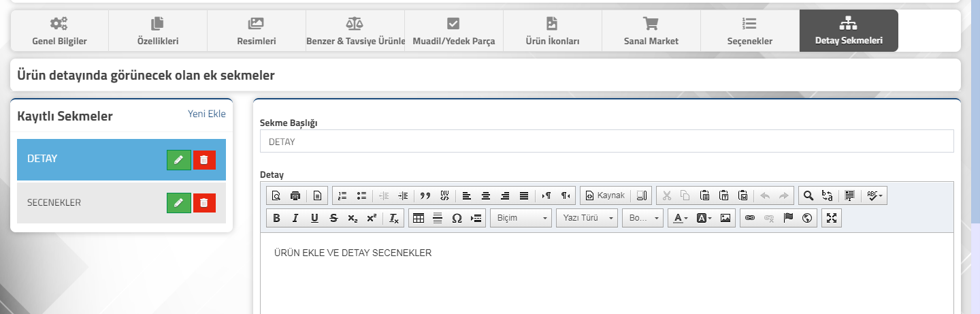Apply italic text formatting
This screenshot has height=314, width=980.
(295, 218)
